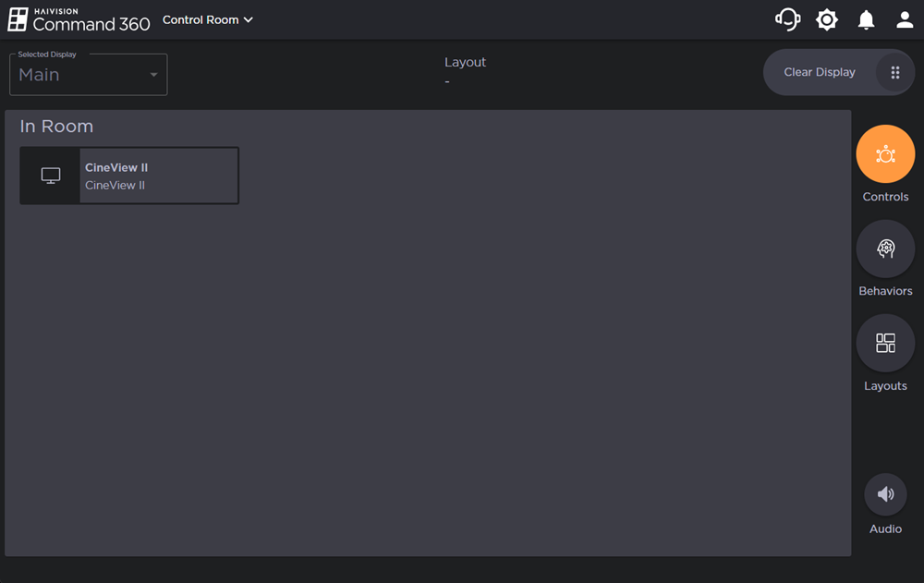The width and height of the screenshot is (924, 583).
Task: Open the Layouts panel icon
Action: tap(885, 342)
